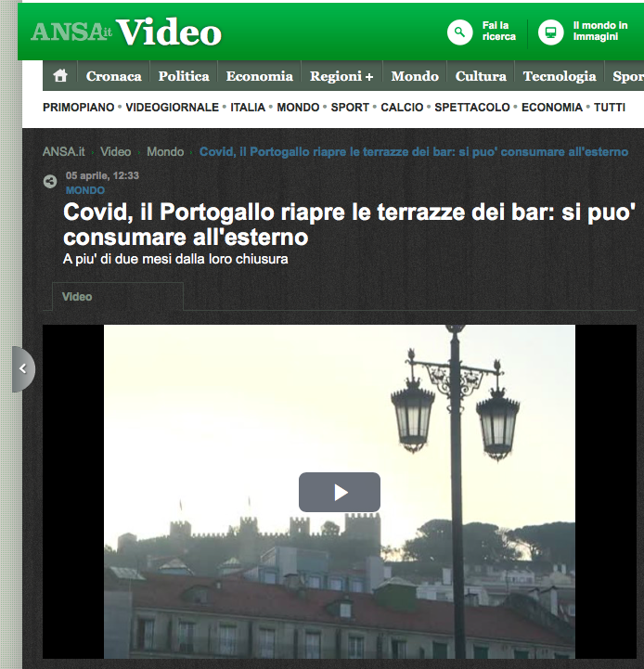Select PRIMOPIANO video category

[x=79, y=107]
